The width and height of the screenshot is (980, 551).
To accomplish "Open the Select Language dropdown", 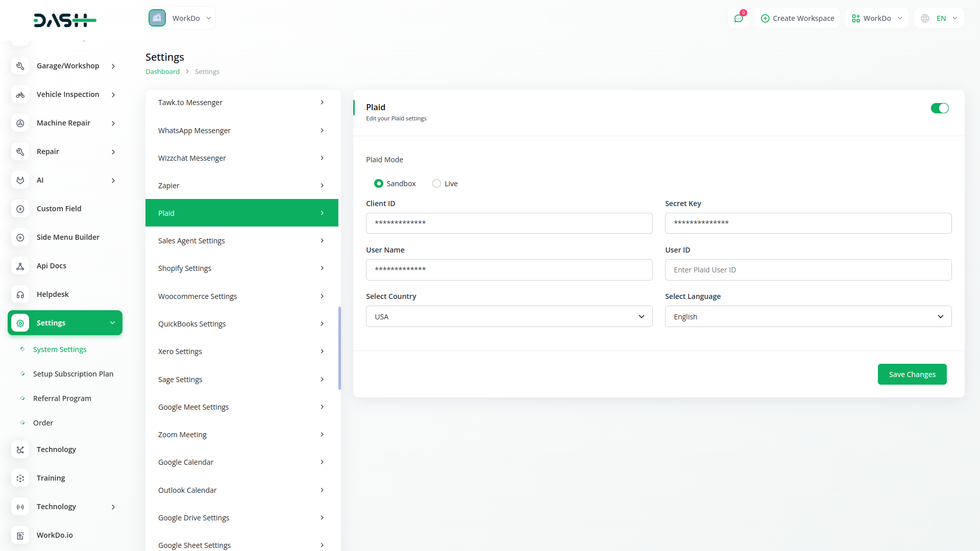I will click(x=808, y=316).
